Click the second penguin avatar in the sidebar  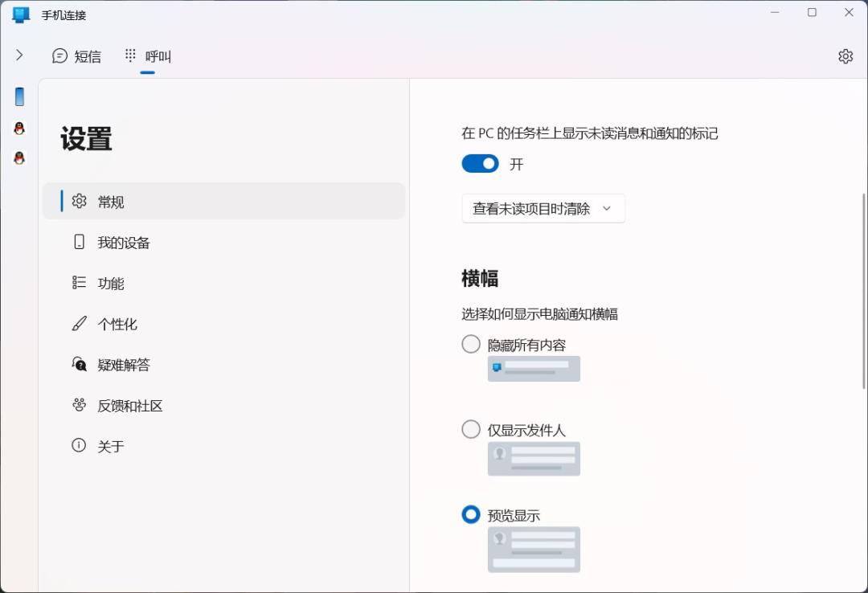pos(18,157)
